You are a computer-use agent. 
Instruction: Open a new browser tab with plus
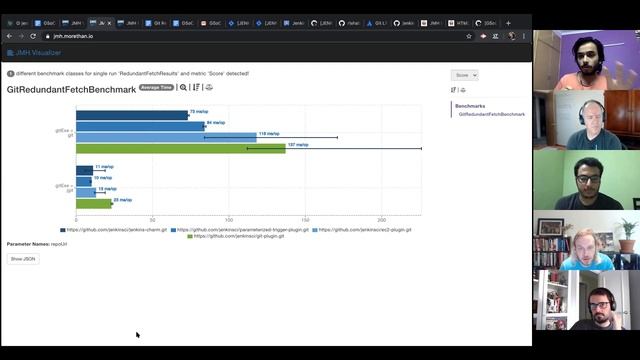pos(508,23)
